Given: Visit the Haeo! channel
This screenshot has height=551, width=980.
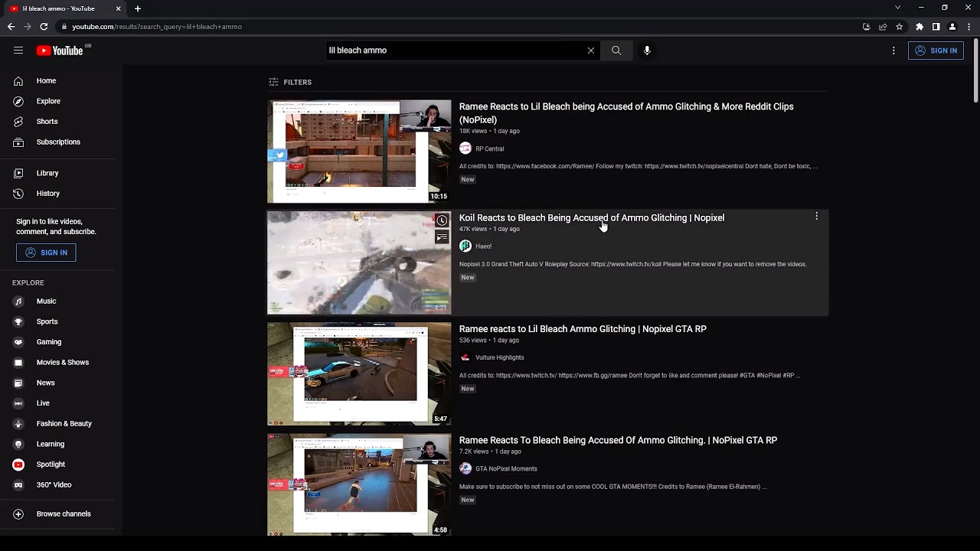Looking at the screenshot, I should tap(483, 246).
